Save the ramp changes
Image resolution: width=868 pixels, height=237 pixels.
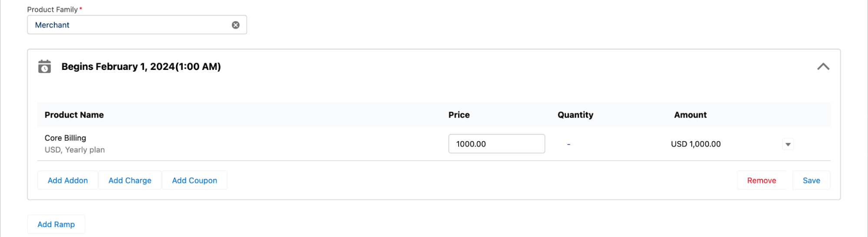coord(811,181)
